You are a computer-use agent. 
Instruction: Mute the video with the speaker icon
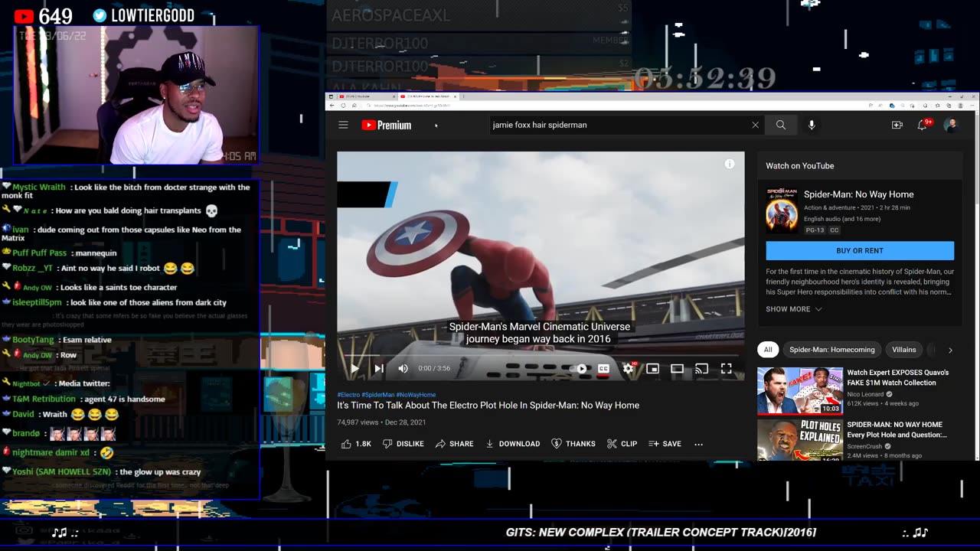click(x=403, y=368)
